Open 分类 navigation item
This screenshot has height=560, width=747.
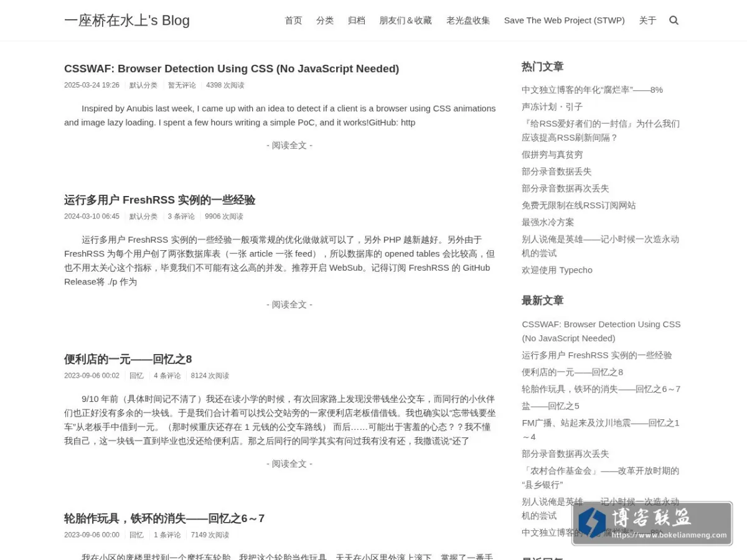point(325,21)
